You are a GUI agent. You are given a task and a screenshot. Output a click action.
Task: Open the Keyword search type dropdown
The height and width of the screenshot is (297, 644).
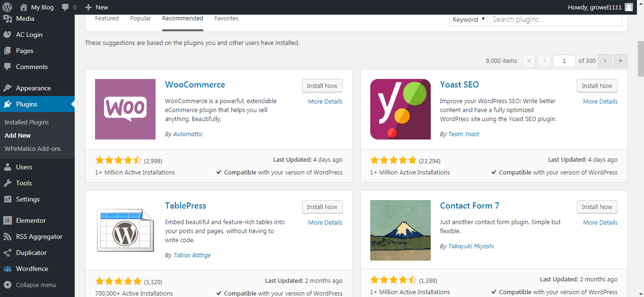coord(468,19)
